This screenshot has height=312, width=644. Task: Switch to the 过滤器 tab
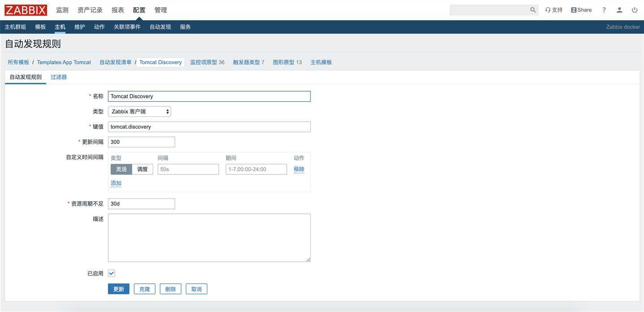click(x=59, y=77)
